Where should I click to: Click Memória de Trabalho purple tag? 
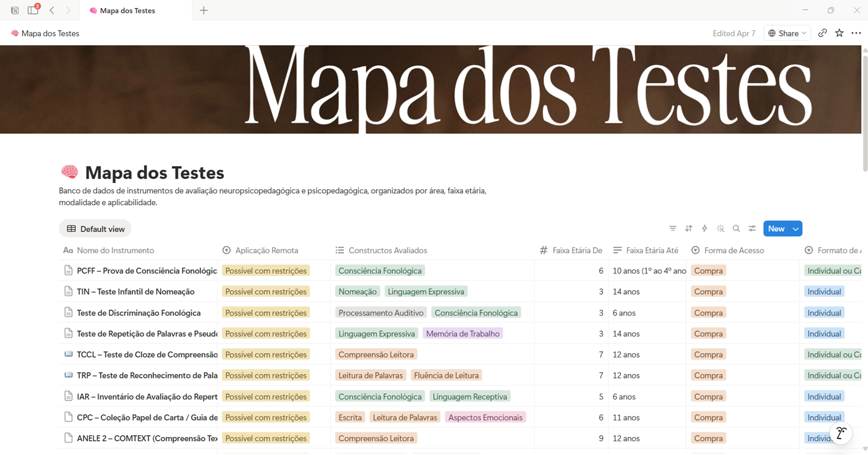pyautogui.click(x=463, y=334)
